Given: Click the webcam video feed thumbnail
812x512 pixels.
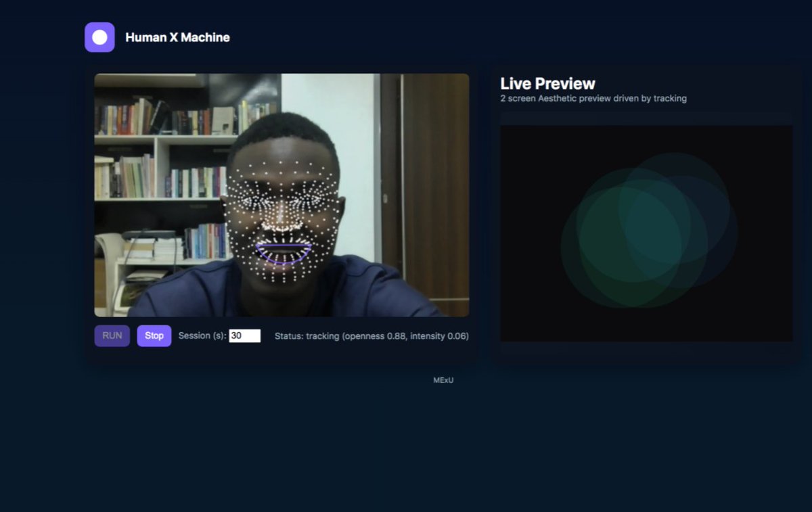Looking at the screenshot, I should (x=281, y=195).
